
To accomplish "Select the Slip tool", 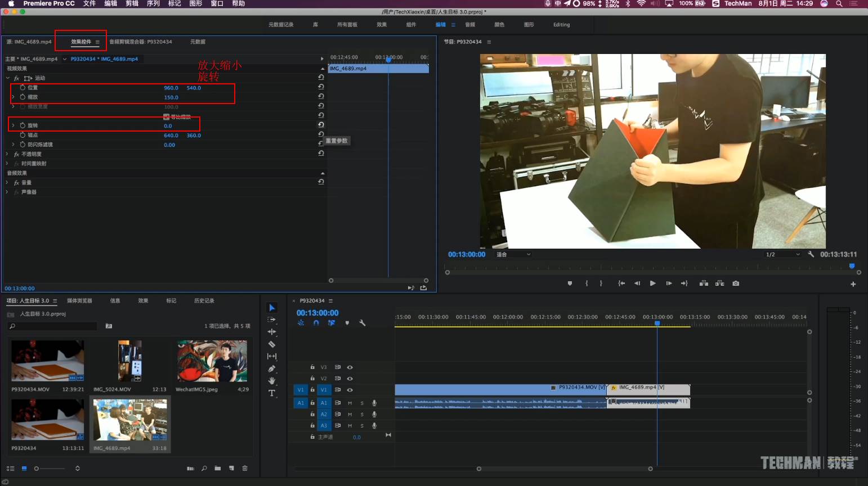I will (x=272, y=356).
